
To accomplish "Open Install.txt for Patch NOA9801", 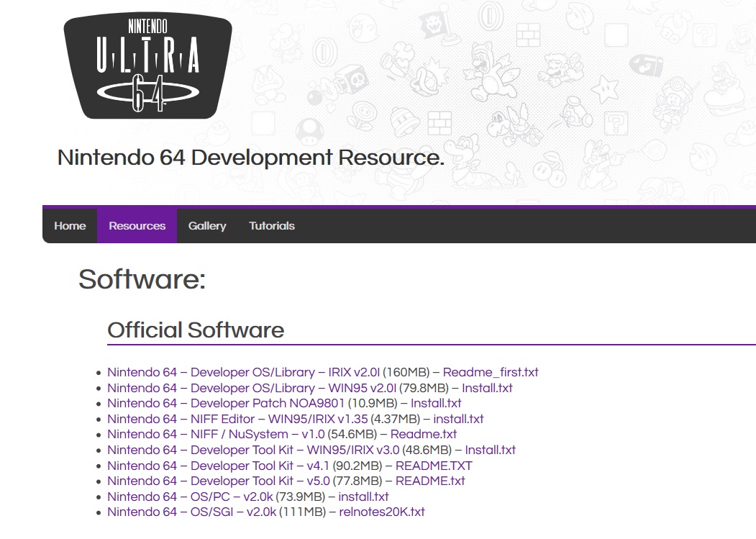I will pos(436,404).
